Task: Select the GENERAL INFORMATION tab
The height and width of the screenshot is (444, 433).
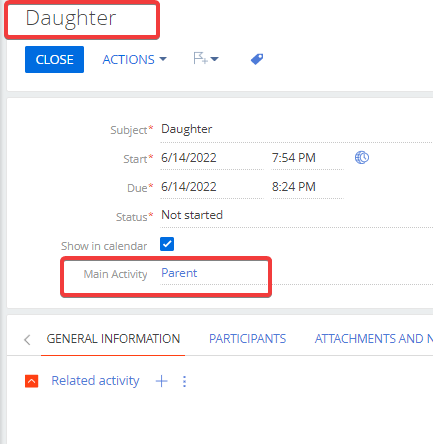Action: [113, 339]
